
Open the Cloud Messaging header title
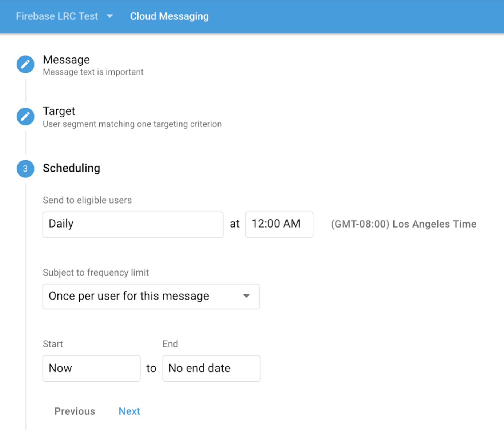tap(169, 16)
